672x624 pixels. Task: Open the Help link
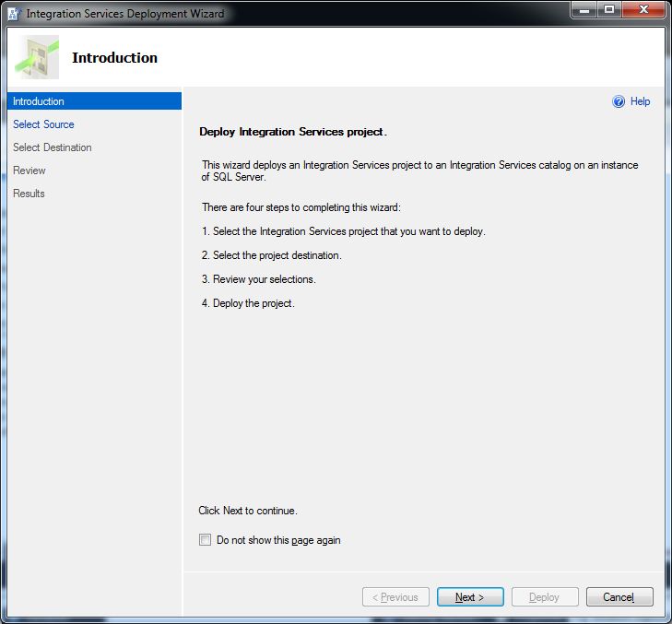pos(640,101)
